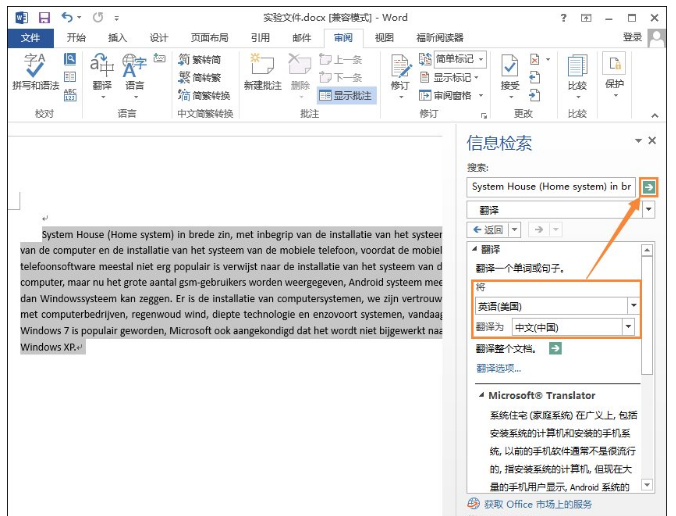Toggle the Show Comments (显示批注) button
The height and width of the screenshot is (516, 676).
point(346,96)
